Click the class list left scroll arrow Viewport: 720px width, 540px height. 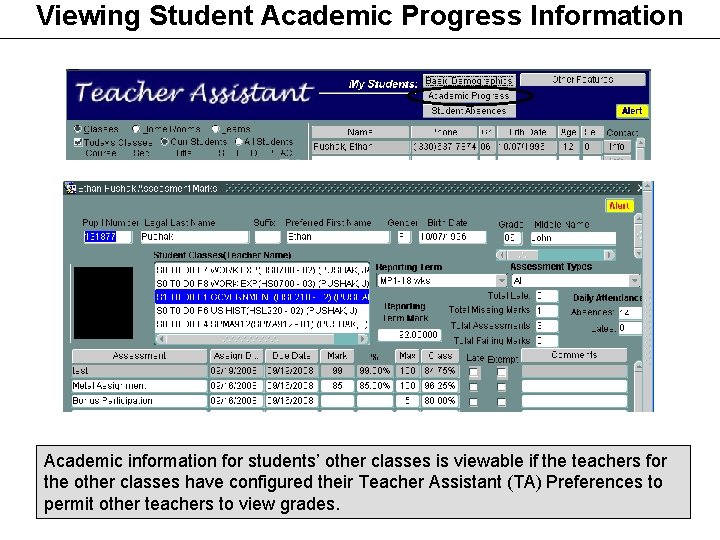(161, 339)
